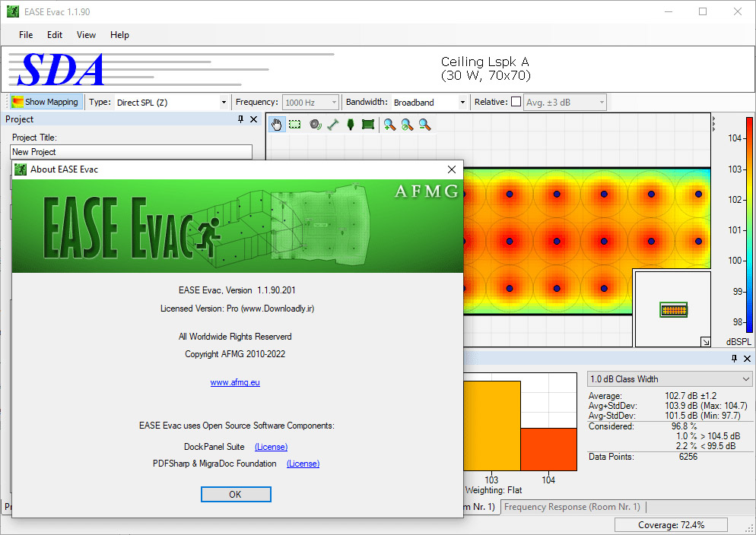The image size is (756, 535).
Task: Toggle the Show Mapping button
Action: [x=45, y=102]
